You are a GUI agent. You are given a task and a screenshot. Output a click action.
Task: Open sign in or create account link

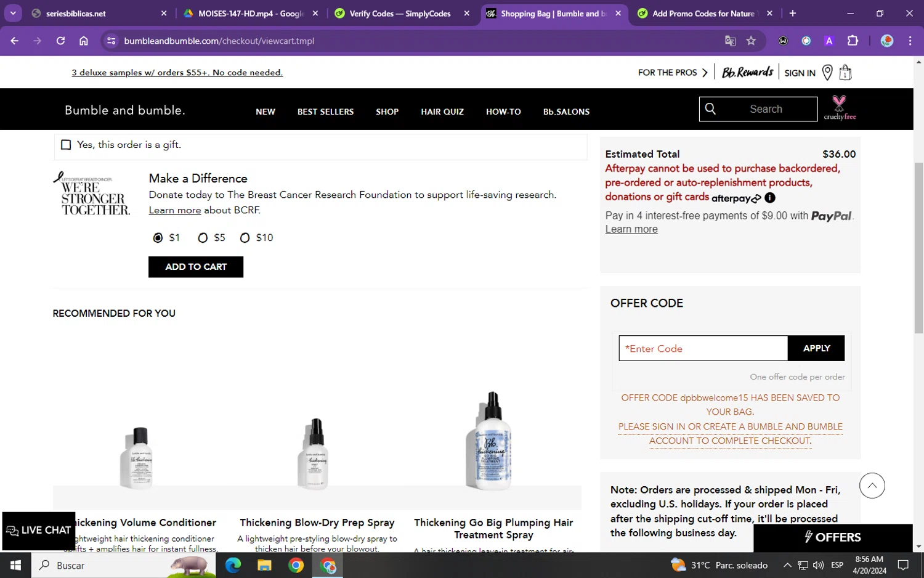click(x=730, y=433)
